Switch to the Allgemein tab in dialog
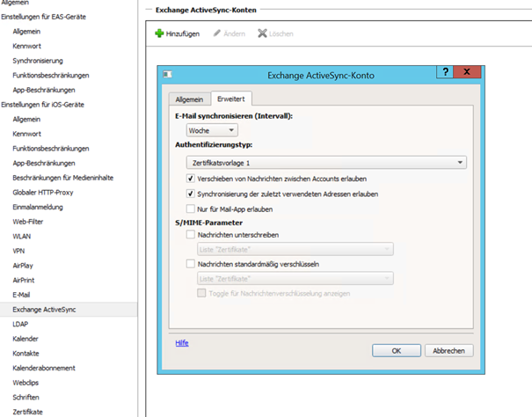Screen dimensions: 532x417 pos(189,99)
